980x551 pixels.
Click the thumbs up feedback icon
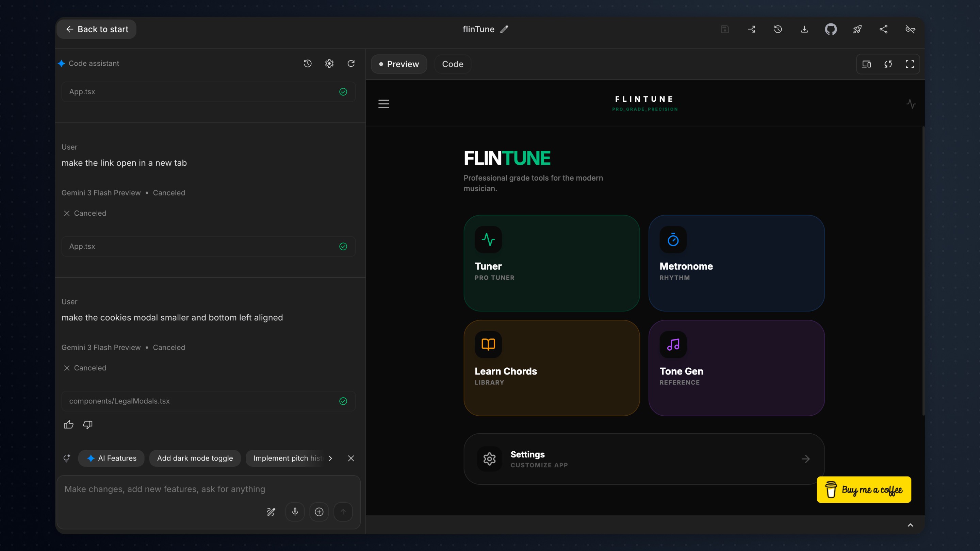tap(69, 424)
